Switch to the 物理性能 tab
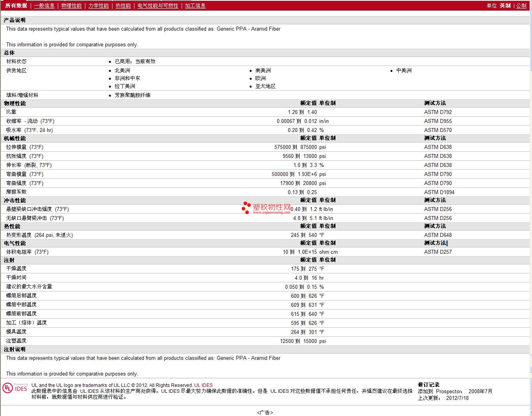Image resolution: width=532 pixels, height=416 pixels. [72, 5]
